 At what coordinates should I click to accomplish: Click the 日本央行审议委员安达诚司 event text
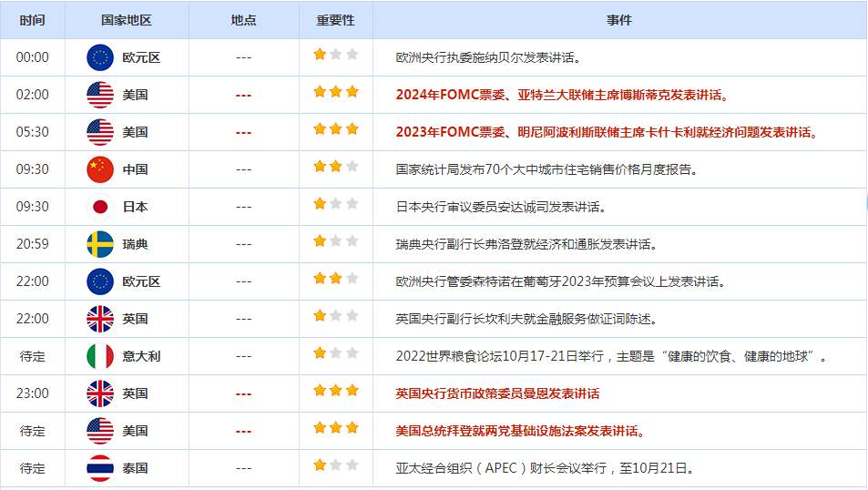coord(501,207)
